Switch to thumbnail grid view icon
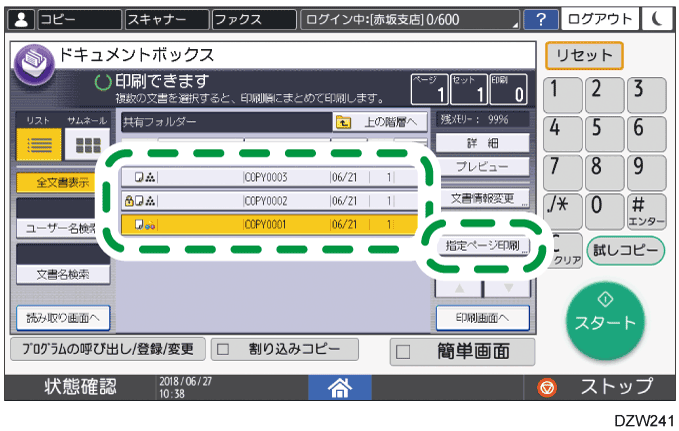The width and height of the screenshot is (679, 431). pyautogui.click(x=87, y=145)
